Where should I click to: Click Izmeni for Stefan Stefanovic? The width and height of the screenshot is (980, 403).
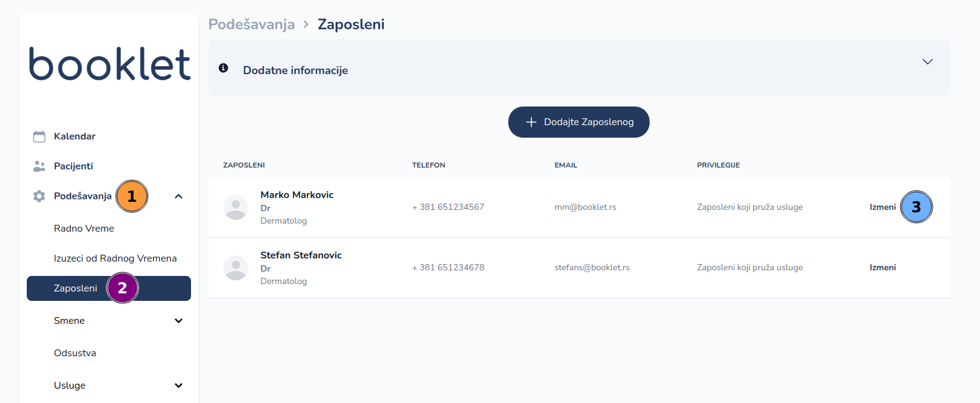(x=882, y=268)
